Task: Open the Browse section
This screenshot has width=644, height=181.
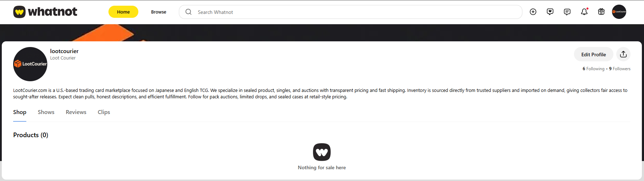Action: click(x=159, y=12)
